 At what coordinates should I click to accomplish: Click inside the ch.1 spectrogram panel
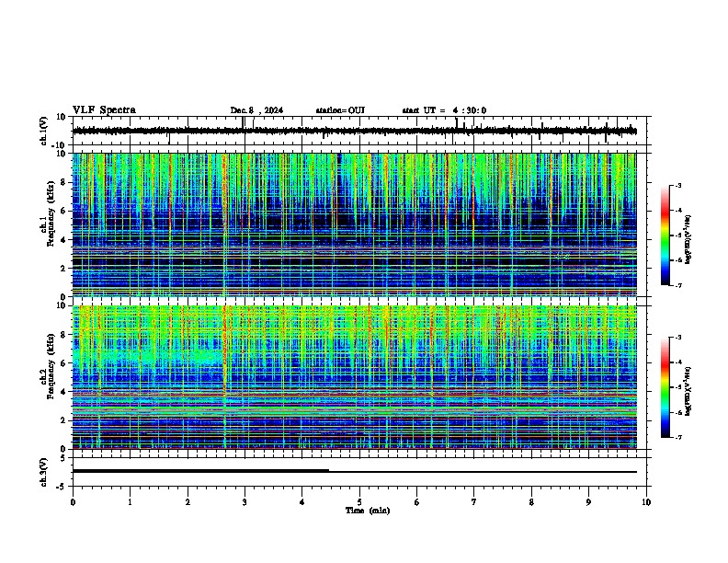354,224
